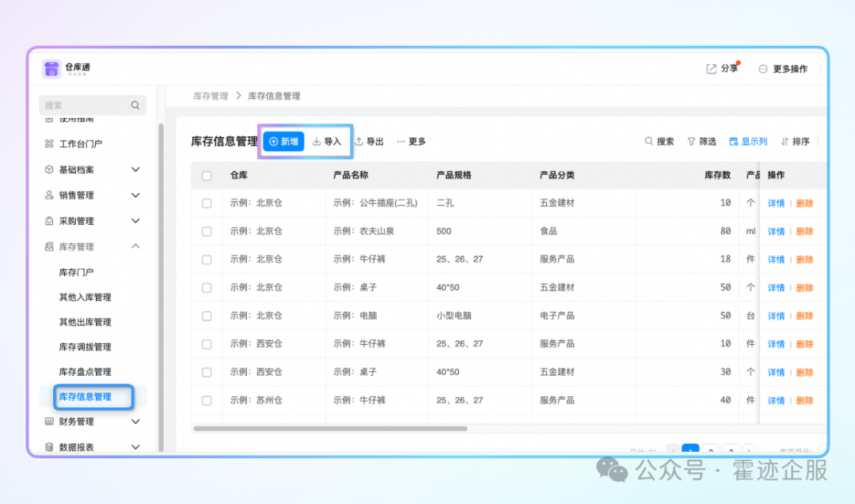This screenshot has height=504, width=855.
Task: Open the 筛选 filter funnel tool
Action: [x=691, y=142]
